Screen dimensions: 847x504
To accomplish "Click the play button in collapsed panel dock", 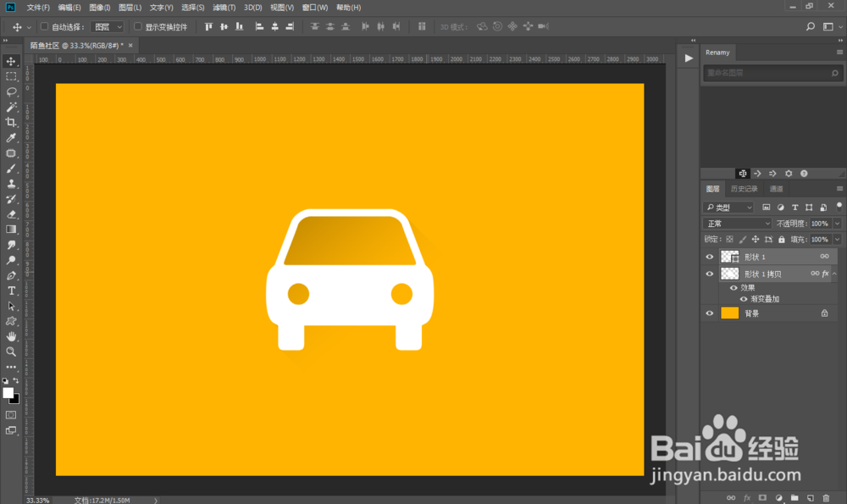I will click(x=689, y=58).
